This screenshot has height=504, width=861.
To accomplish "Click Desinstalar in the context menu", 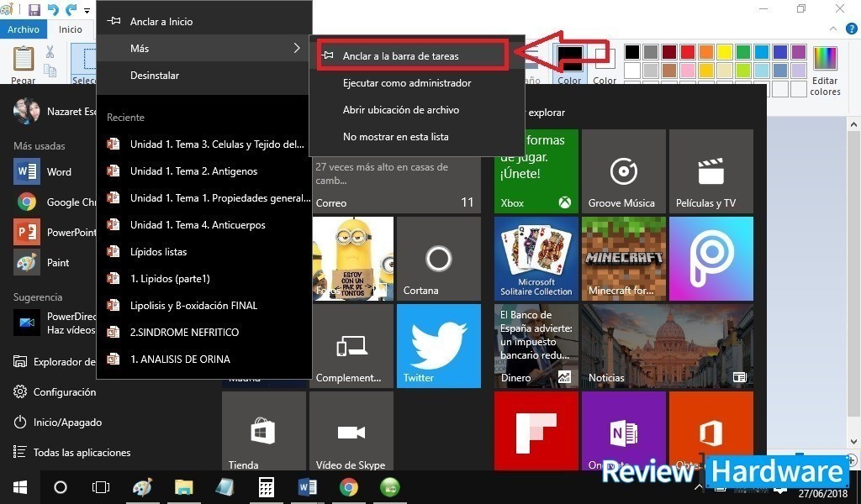I will (154, 76).
